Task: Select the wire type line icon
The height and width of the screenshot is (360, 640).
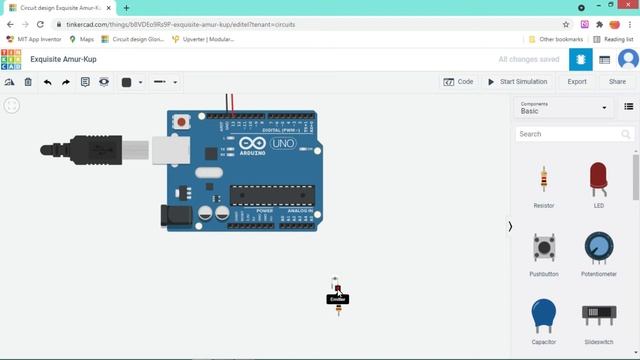Action: click(160, 82)
